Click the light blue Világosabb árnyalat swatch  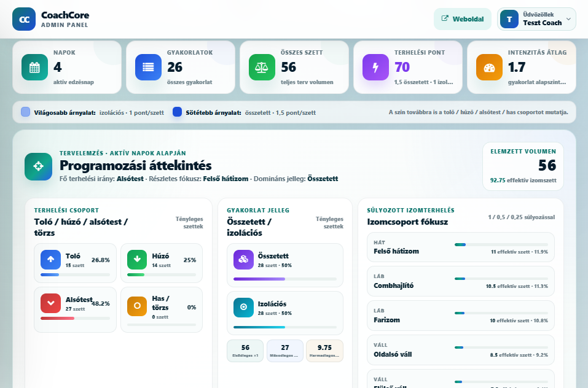point(25,112)
